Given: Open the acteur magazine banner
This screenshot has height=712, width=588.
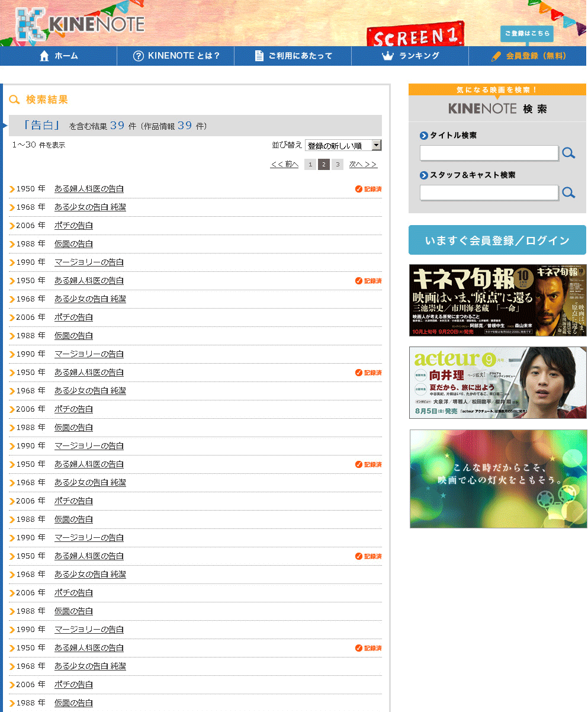Looking at the screenshot, I should coord(497,383).
